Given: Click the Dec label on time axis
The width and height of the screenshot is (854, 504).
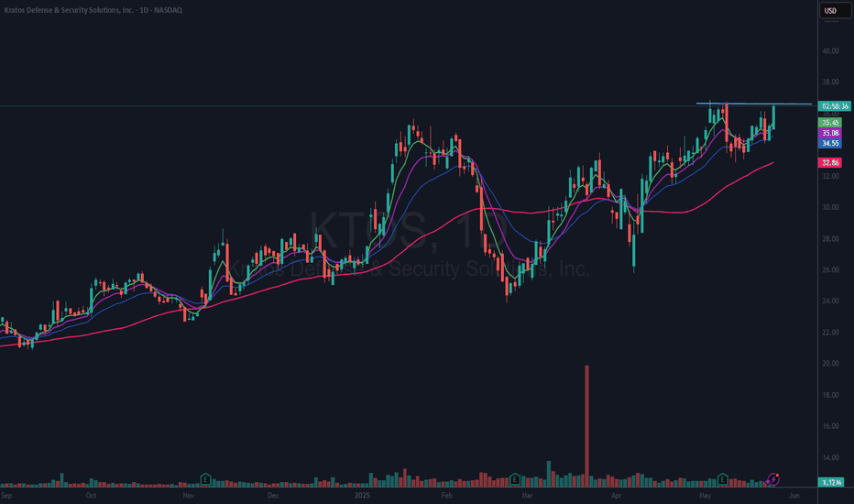Looking at the screenshot, I should [273, 496].
